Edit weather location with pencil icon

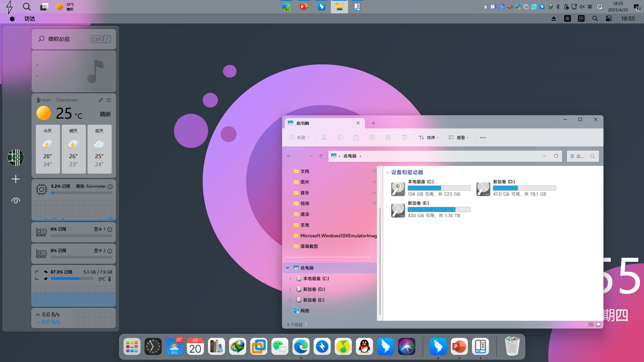(x=100, y=100)
